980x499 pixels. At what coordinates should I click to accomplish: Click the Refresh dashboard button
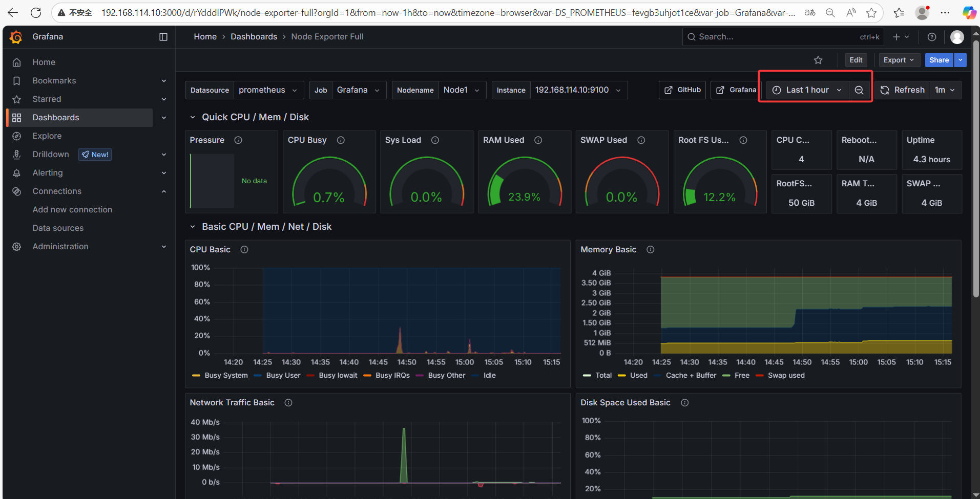point(903,90)
